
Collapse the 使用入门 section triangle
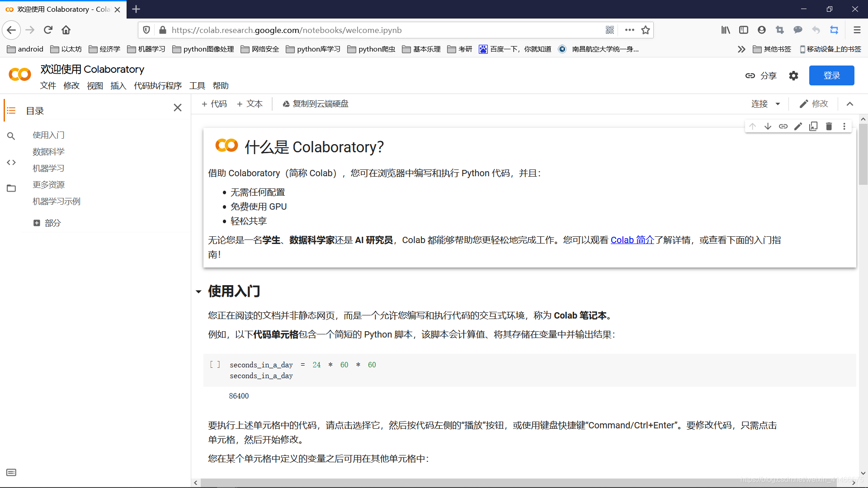coord(198,291)
